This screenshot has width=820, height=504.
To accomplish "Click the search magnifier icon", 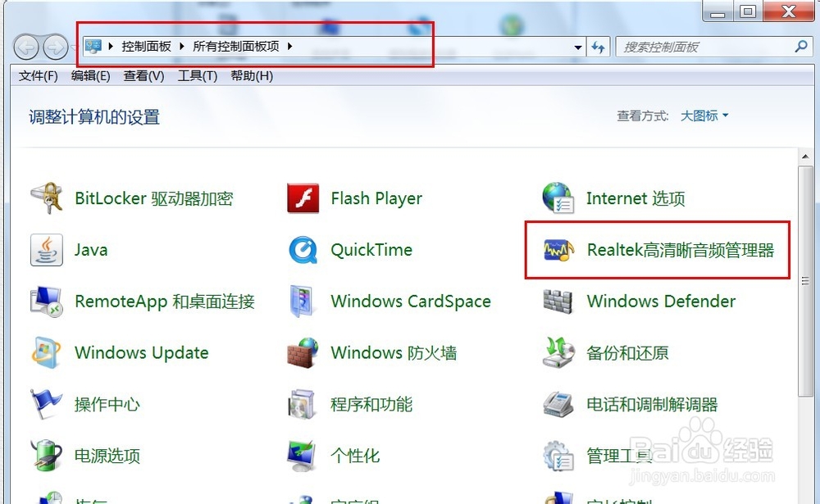I will click(x=801, y=47).
